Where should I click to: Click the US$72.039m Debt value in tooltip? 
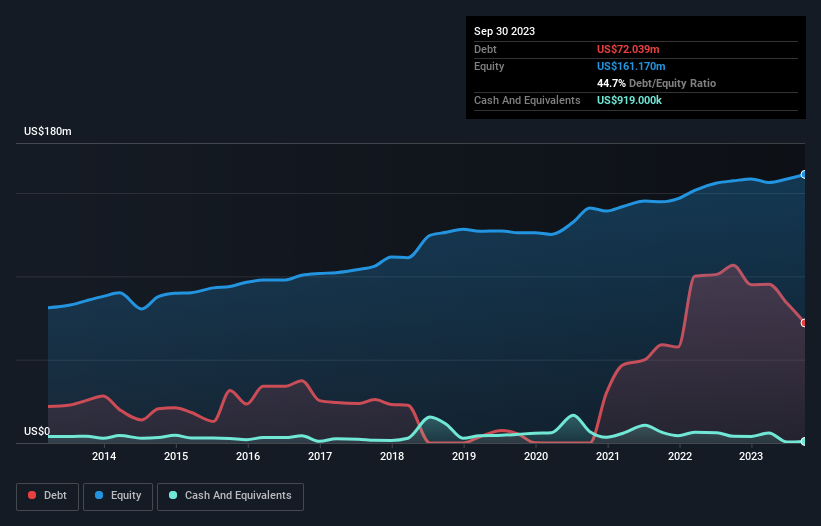[630, 49]
